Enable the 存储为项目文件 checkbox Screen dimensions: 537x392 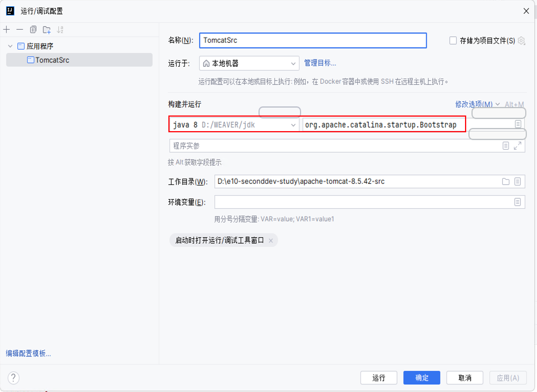click(x=453, y=40)
